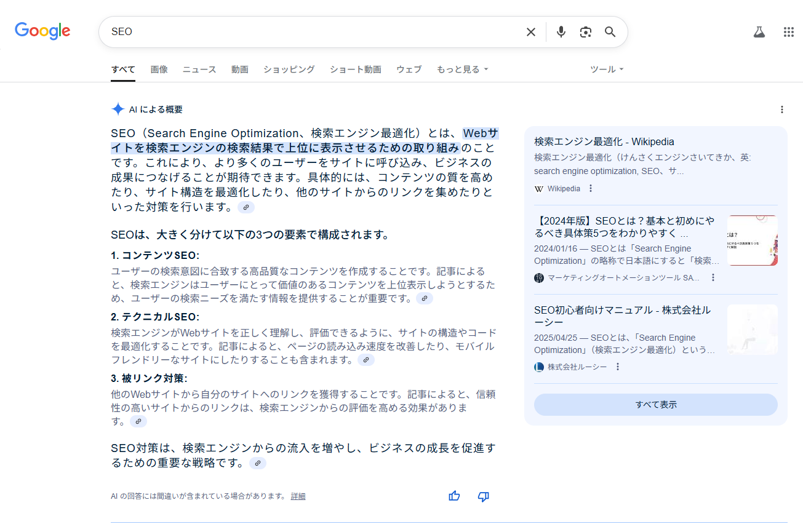Open the 詳細 link about AI answers

[x=298, y=496]
